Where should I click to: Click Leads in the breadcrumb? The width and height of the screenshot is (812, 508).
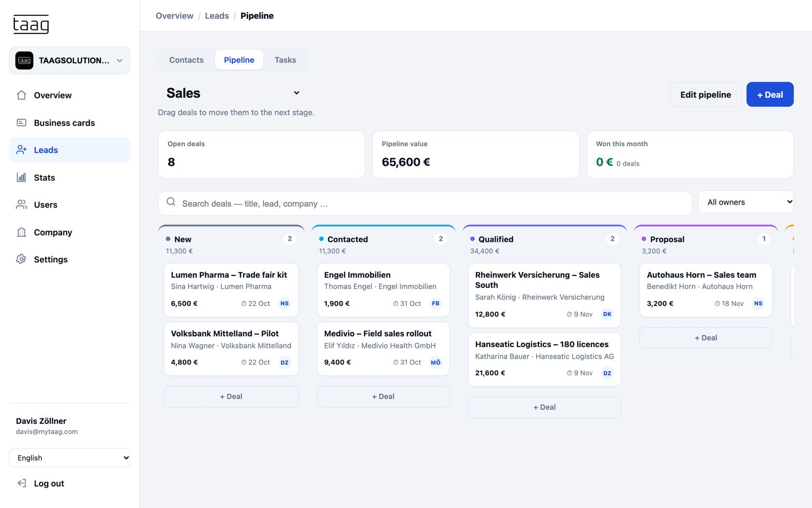(x=217, y=16)
